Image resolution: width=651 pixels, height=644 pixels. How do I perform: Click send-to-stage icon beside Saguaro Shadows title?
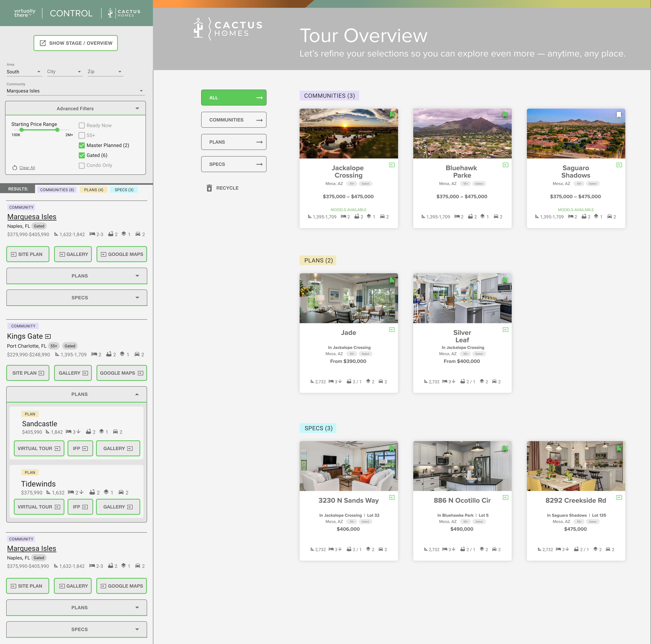(619, 165)
